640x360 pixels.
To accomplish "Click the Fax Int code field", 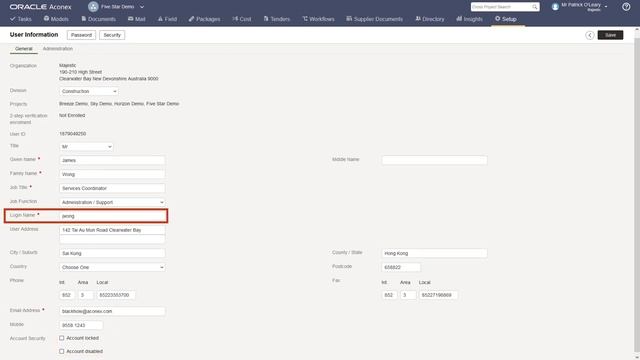I will click(x=389, y=295).
